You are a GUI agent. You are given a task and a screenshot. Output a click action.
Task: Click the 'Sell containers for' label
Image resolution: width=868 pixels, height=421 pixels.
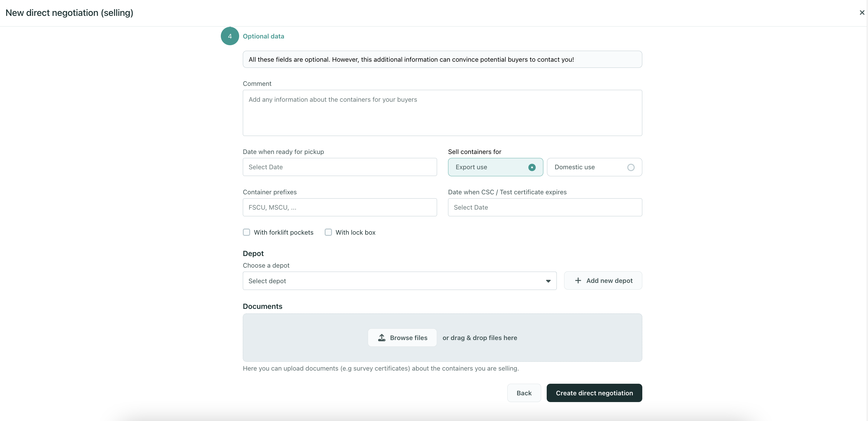point(474,152)
